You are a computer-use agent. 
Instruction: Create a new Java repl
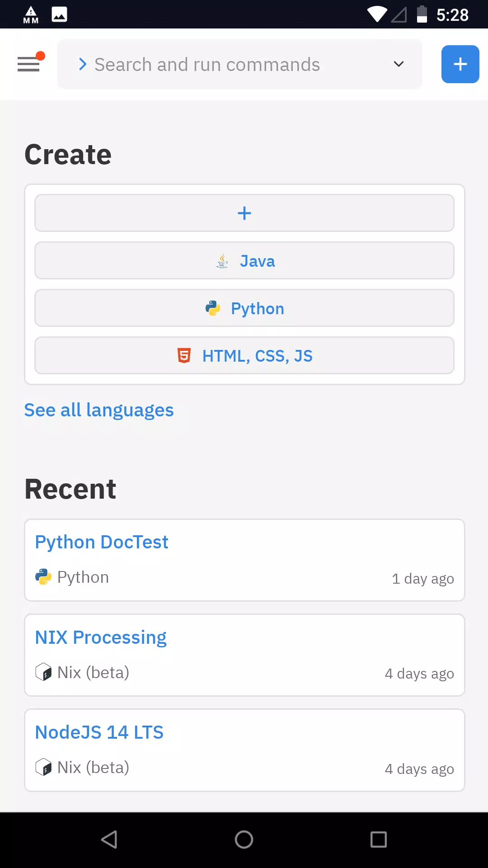(x=244, y=260)
